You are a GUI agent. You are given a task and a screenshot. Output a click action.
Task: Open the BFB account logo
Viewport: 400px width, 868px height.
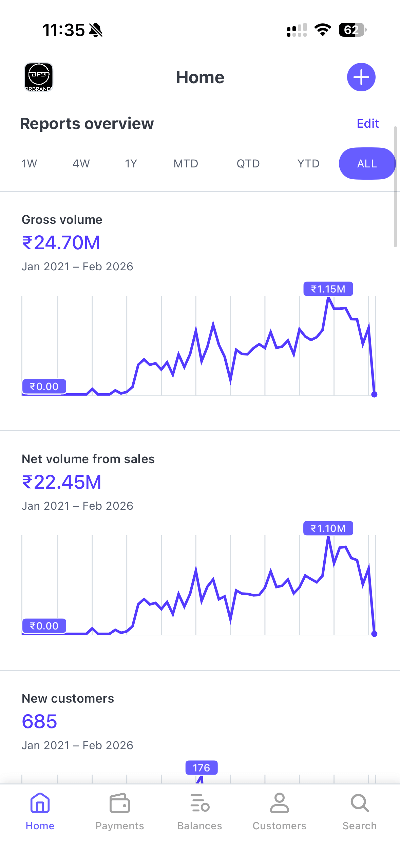tap(39, 77)
